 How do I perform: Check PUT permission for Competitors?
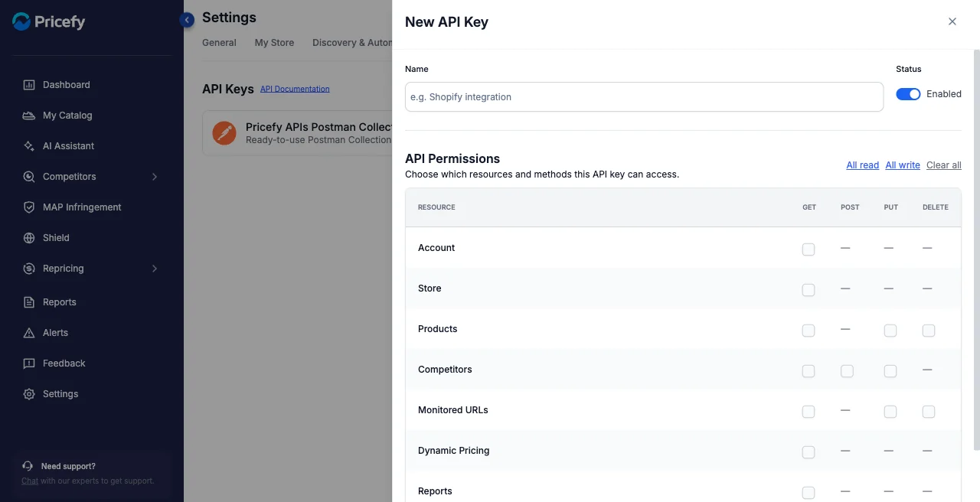pos(890,371)
